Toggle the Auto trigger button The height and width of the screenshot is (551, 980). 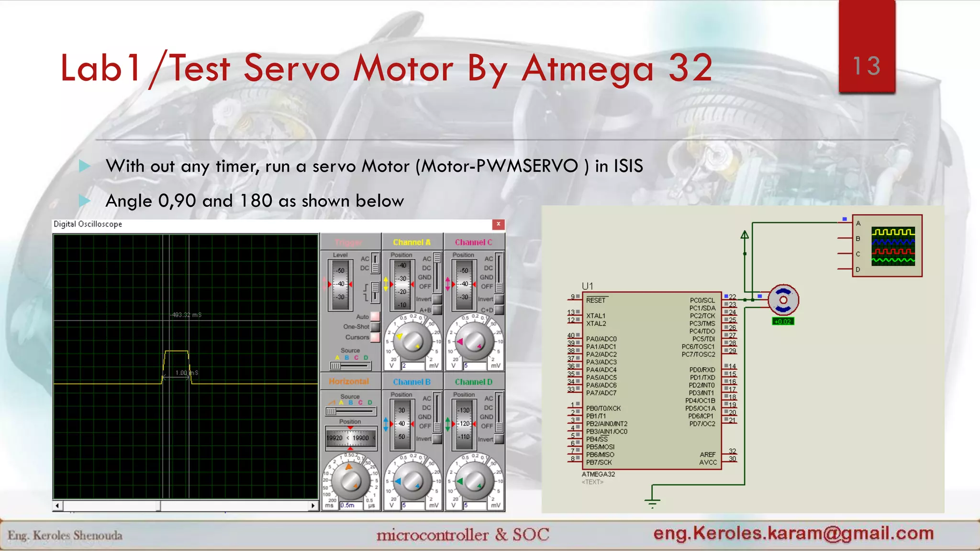point(375,316)
